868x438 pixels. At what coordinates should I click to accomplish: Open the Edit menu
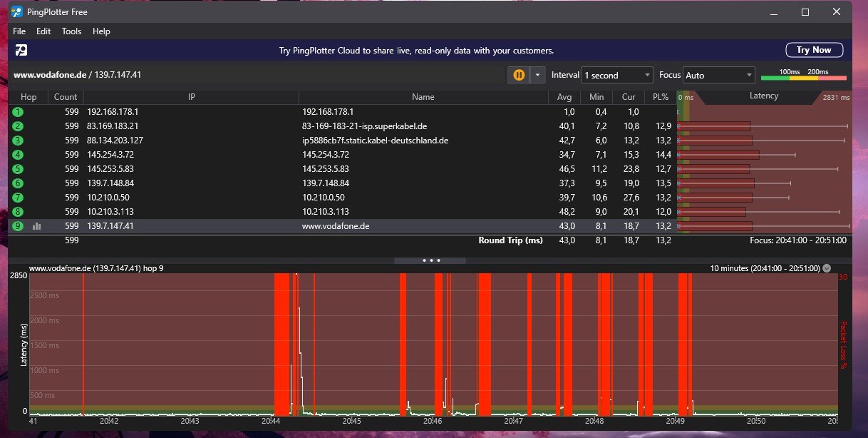click(x=43, y=31)
